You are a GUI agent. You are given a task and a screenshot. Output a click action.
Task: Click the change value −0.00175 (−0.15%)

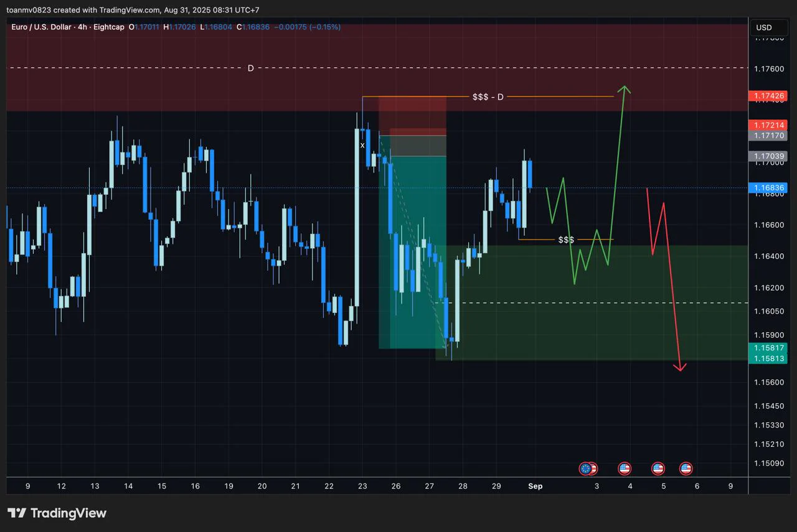click(308, 27)
